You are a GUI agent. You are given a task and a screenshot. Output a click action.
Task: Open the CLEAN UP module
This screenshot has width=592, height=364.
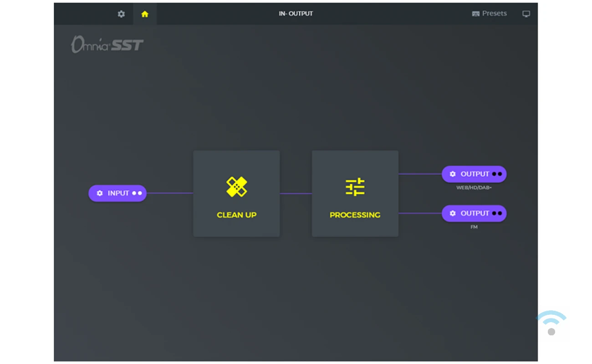(x=236, y=193)
